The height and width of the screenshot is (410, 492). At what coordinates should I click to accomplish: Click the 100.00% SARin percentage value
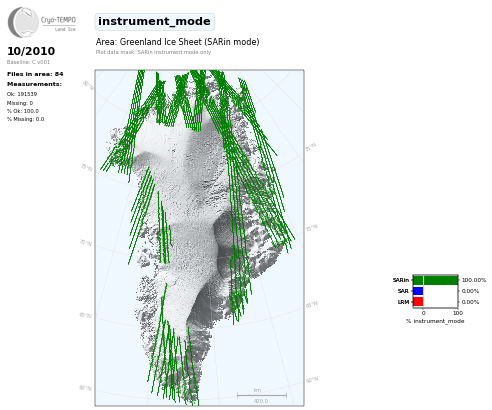pyautogui.click(x=474, y=280)
